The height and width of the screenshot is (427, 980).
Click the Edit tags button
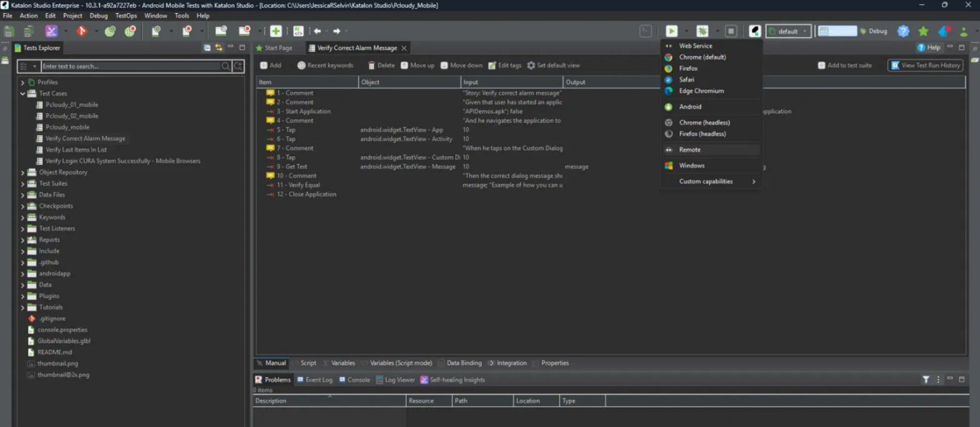[x=505, y=65]
